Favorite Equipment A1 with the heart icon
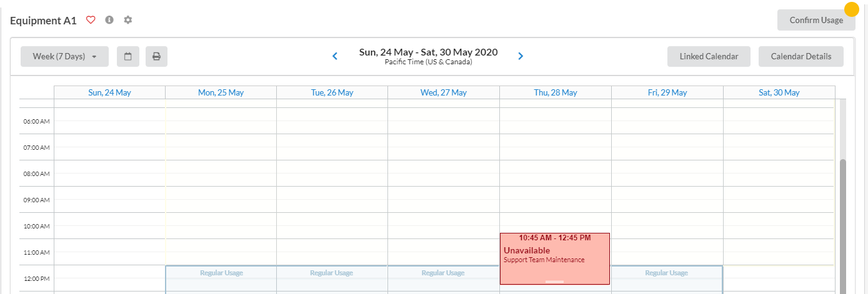The width and height of the screenshot is (868, 294). pyautogui.click(x=91, y=20)
